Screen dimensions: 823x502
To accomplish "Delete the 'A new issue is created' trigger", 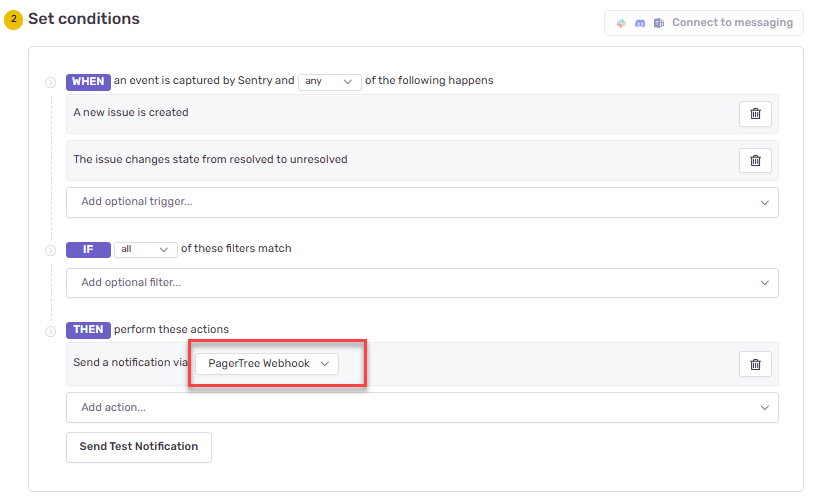I will pyautogui.click(x=755, y=114).
